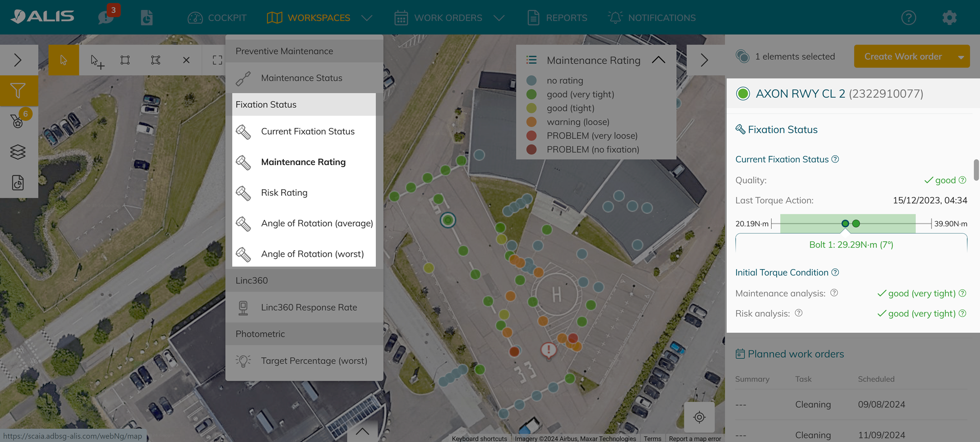
Task: Expand the left sidebar panel arrow
Action: tap(18, 60)
